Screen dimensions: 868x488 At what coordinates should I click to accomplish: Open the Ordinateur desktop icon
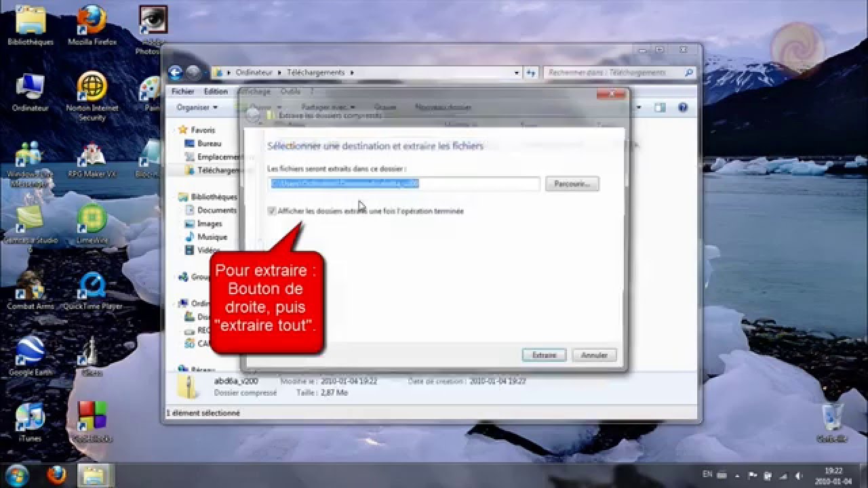click(x=31, y=91)
